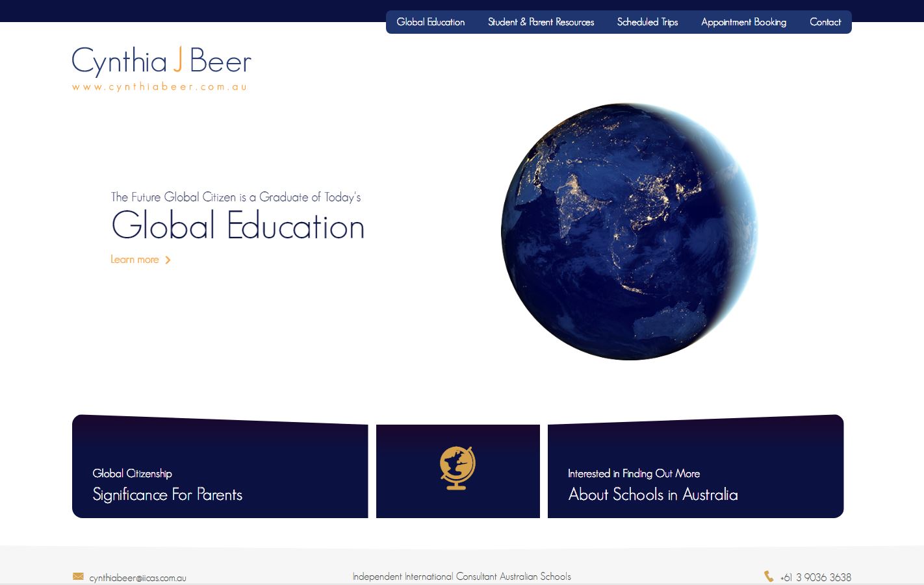Open Student & Parent Resources menu
The height and width of the screenshot is (585, 924).
(x=541, y=22)
